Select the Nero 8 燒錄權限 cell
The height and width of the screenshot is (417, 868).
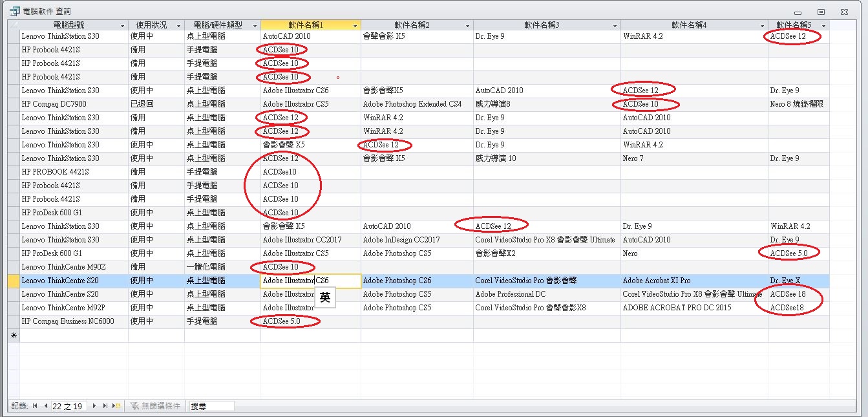click(x=799, y=104)
